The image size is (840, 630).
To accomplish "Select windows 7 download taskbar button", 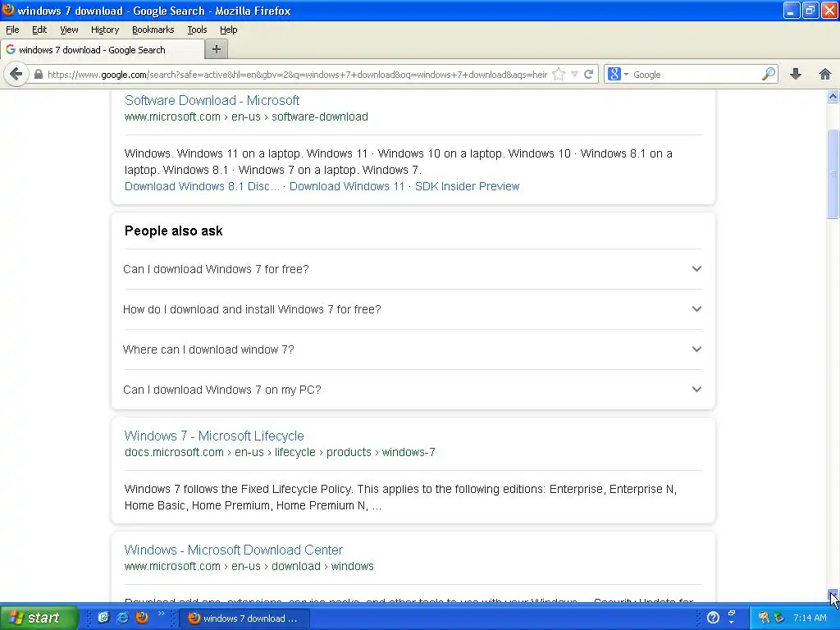I will pyautogui.click(x=244, y=619).
